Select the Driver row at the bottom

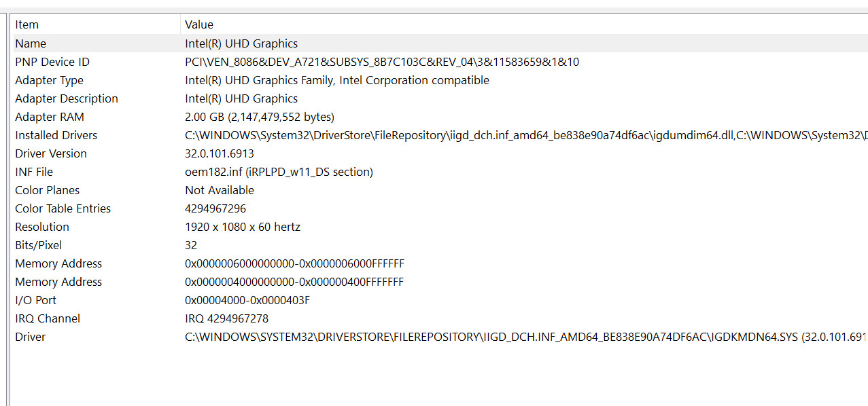coord(440,337)
